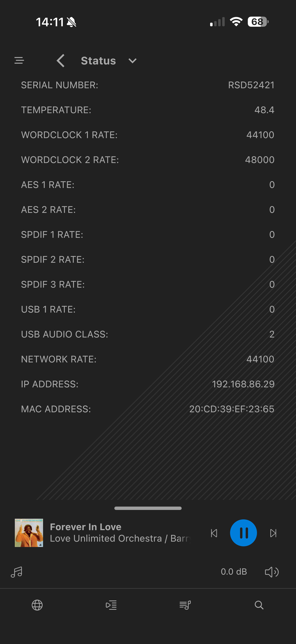The height and width of the screenshot is (644, 296).
Task: Skip to the next track
Action: click(273, 533)
